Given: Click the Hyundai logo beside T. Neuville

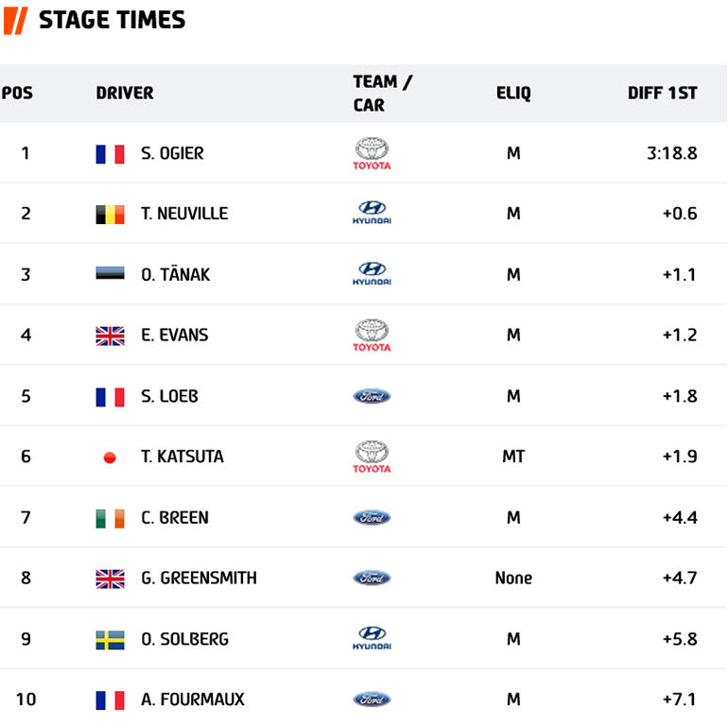Looking at the screenshot, I should 372,213.
